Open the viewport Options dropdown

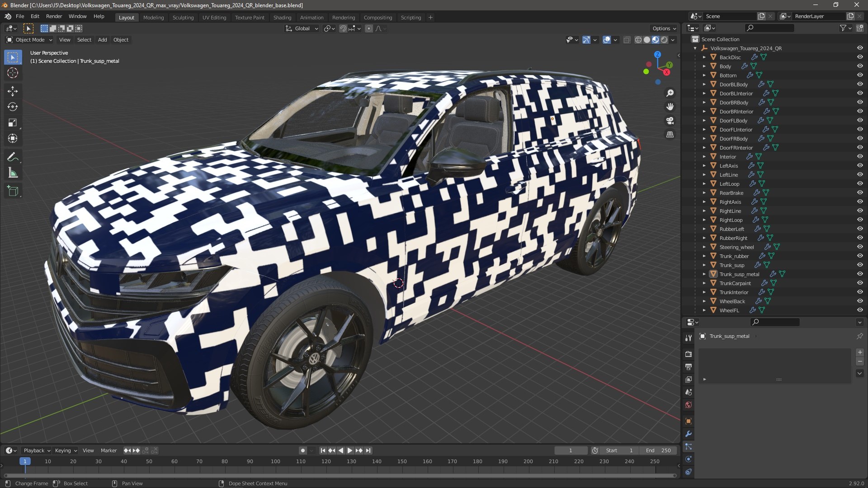point(664,28)
